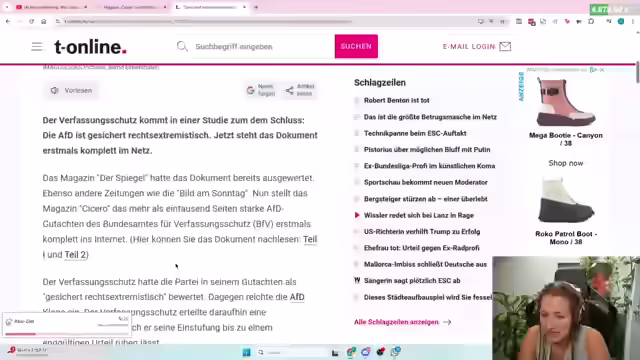Viewport: 640px width, 360px height.
Task: Click the envelope icon next to E-Mail Login
Action: click(x=505, y=47)
